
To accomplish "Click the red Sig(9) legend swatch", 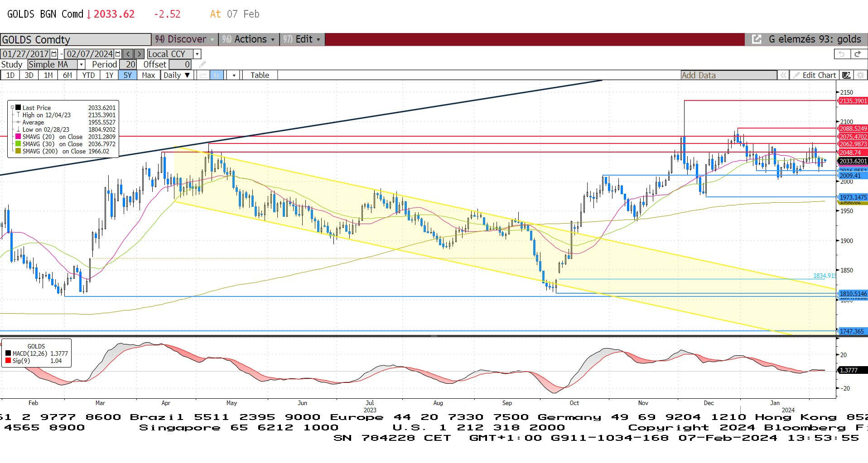I will tap(8, 361).
